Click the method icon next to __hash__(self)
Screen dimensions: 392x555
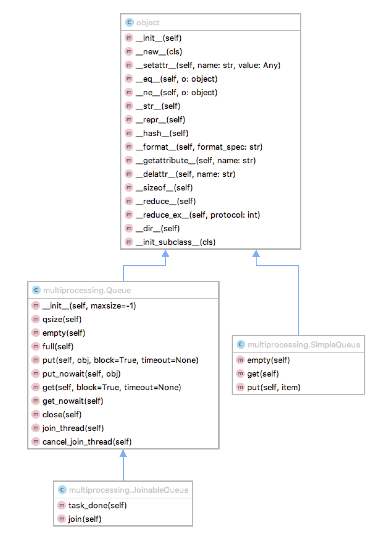click(x=129, y=133)
